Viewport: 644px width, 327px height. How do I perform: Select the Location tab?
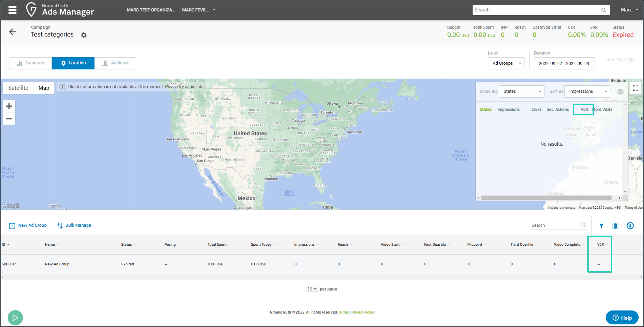[x=73, y=63]
